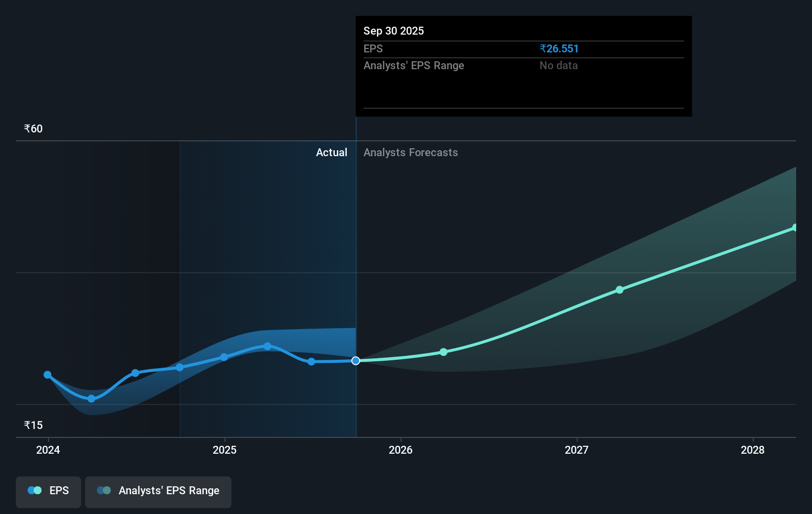This screenshot has width=812, height=514.
Task: Click the peak blue EPS dot in mid-2025
Action: coord(268,346)
